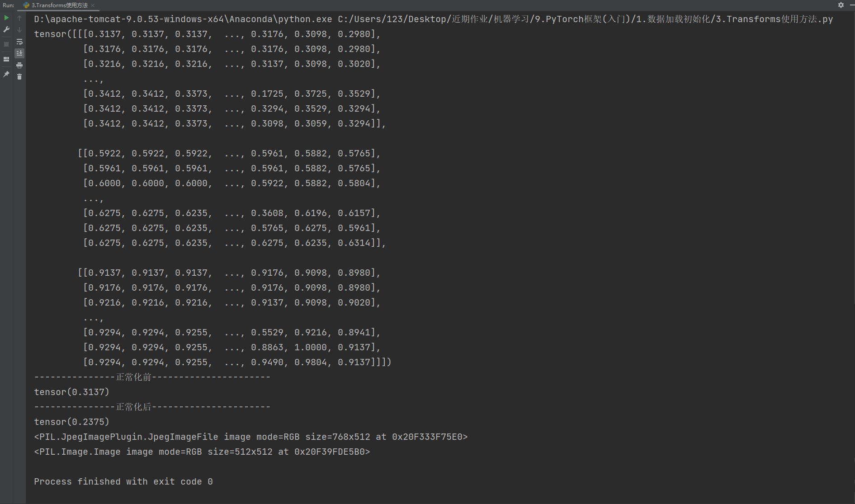Click the row ending 0.3059, 0.3294]],
Screen dimensions: 855x504
click(x=234, y=123)
